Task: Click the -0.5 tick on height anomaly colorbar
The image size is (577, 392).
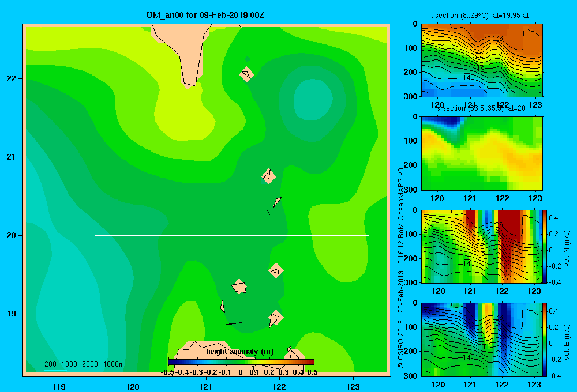Action: (x=167, y=372)
